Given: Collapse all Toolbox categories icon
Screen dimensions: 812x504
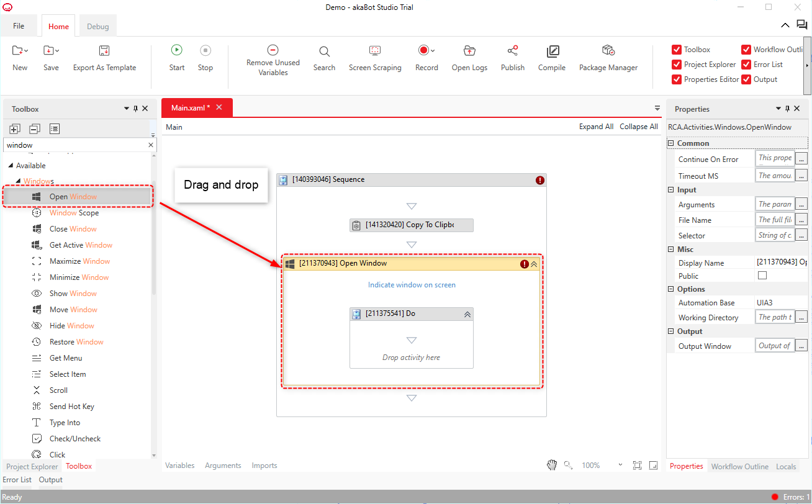Looking at the screenshot, I should click(35, 128).
